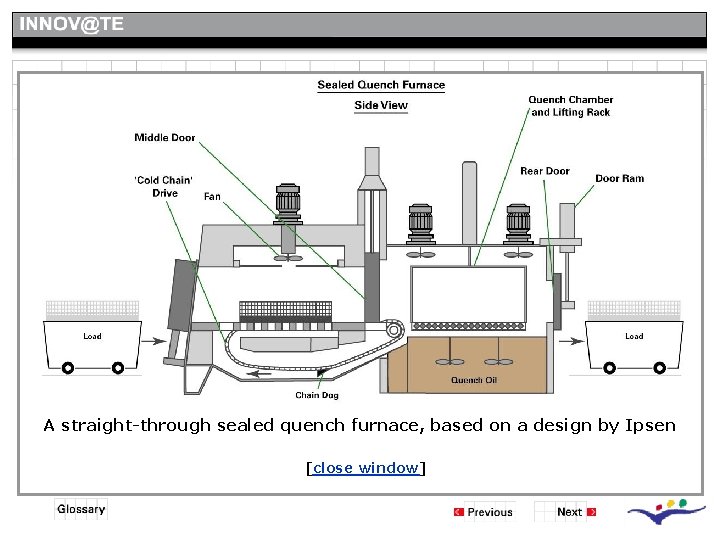Click the load basket inside the furnace
This screenshot has width=720, height=540.
coord(286,312)
